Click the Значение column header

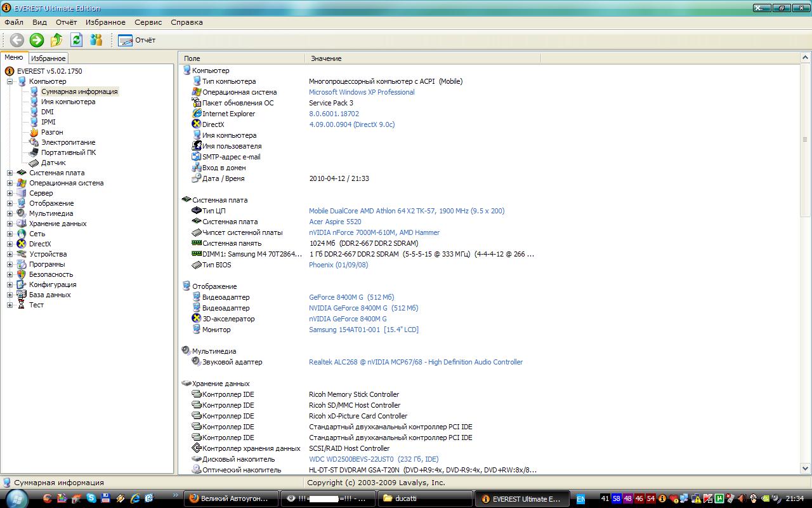pyautogui.click(x=326, y=58)
